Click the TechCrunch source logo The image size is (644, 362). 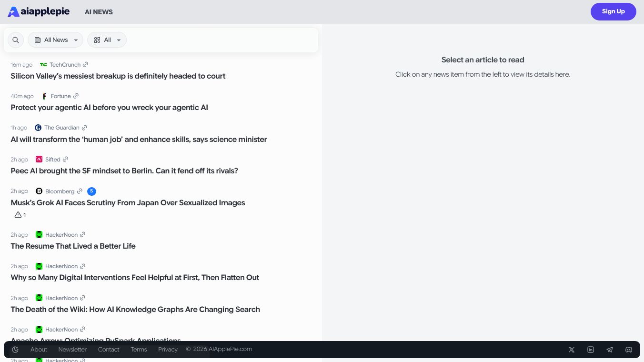(43, 65)
